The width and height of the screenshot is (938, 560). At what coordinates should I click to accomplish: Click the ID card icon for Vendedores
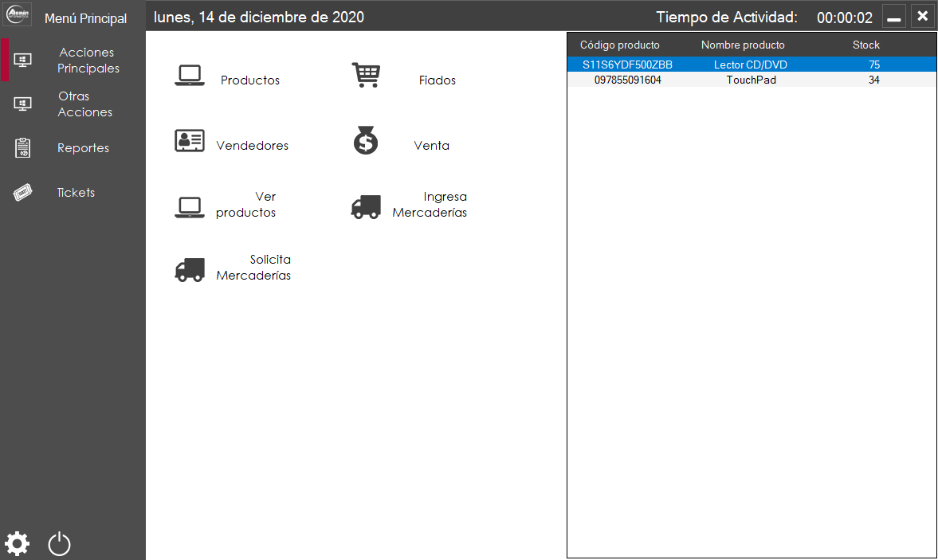[x=190, y=141]
